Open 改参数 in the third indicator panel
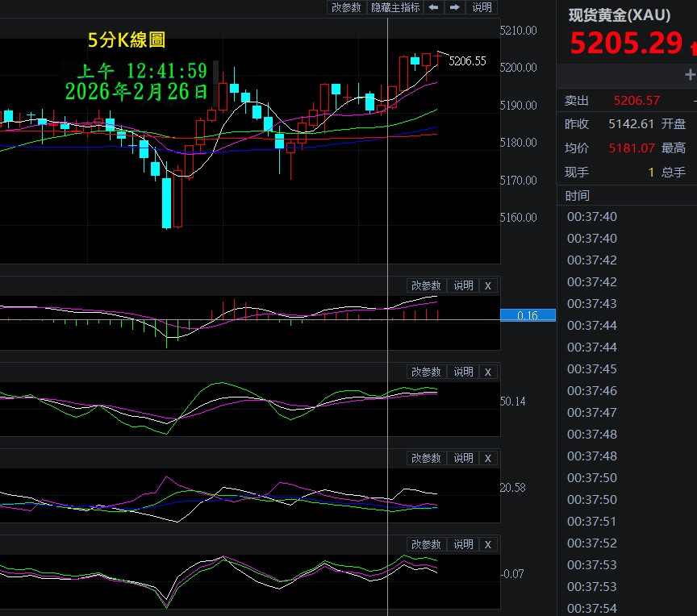 tap(426, 458)
